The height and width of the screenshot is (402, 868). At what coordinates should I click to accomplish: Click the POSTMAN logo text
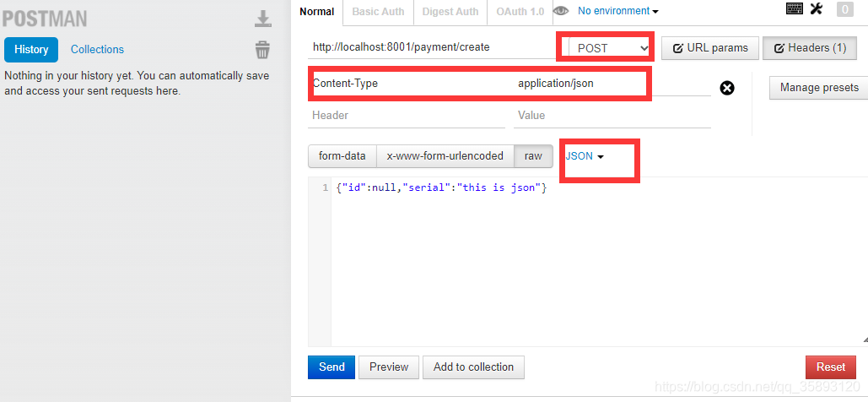[45, 19]
